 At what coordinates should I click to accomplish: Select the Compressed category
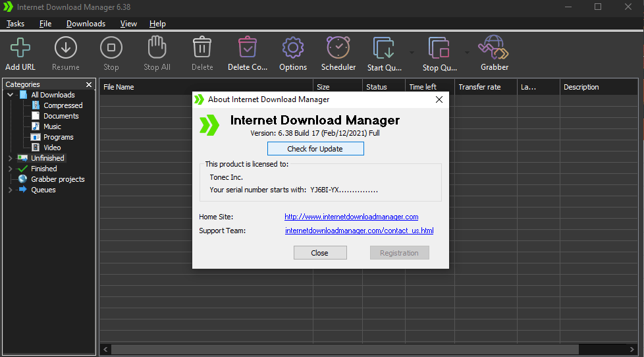(x=63, y=105)
